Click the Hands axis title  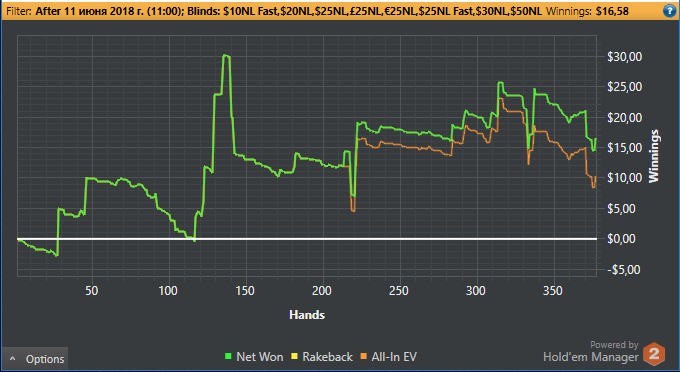[307, 315]
